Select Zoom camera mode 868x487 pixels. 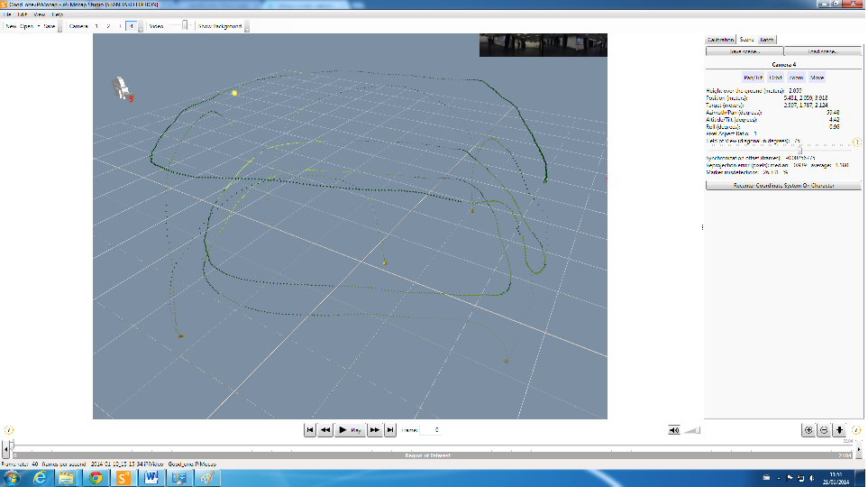coord(796,78)
